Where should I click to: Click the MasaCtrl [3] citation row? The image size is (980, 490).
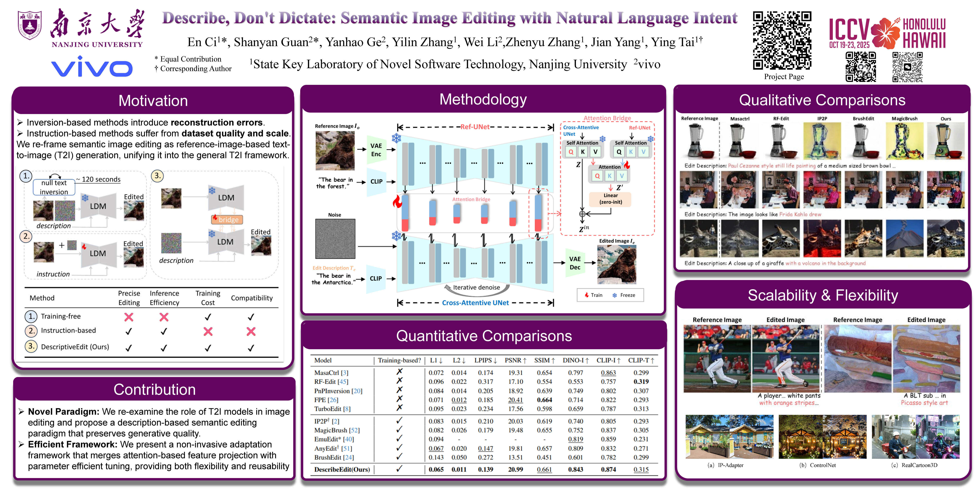click(x=331, y=373)
